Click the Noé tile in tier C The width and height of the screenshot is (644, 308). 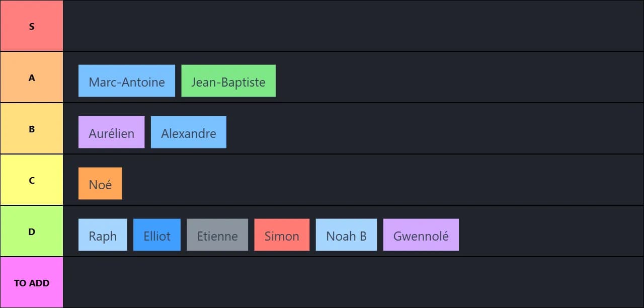pyautogui.click(x=100, y=183)
